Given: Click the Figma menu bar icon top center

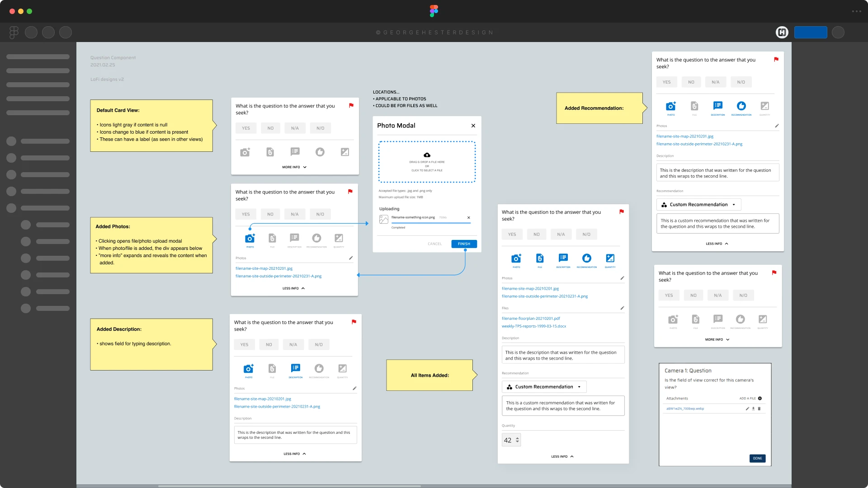Looking at the screenshot, I should tap(434, 11).
